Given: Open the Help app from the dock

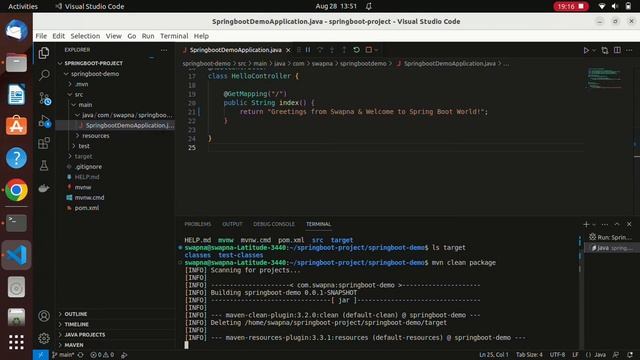Looking at the screenshot, I should (x=16, y=158).
